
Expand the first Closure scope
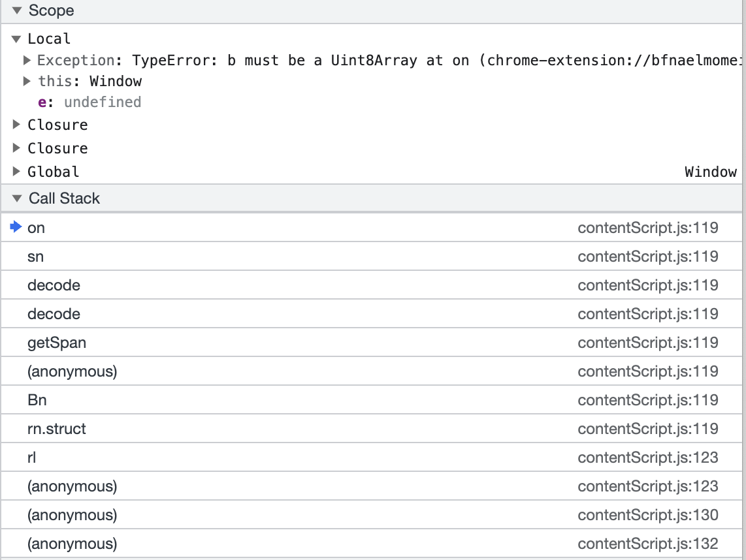(x=17, y=125)
